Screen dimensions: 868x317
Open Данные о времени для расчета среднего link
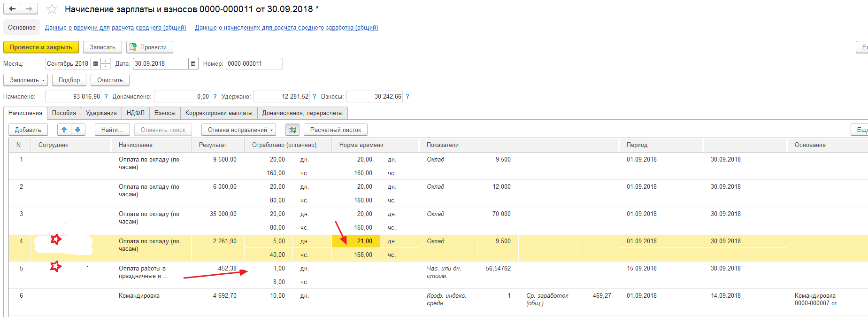115,28
